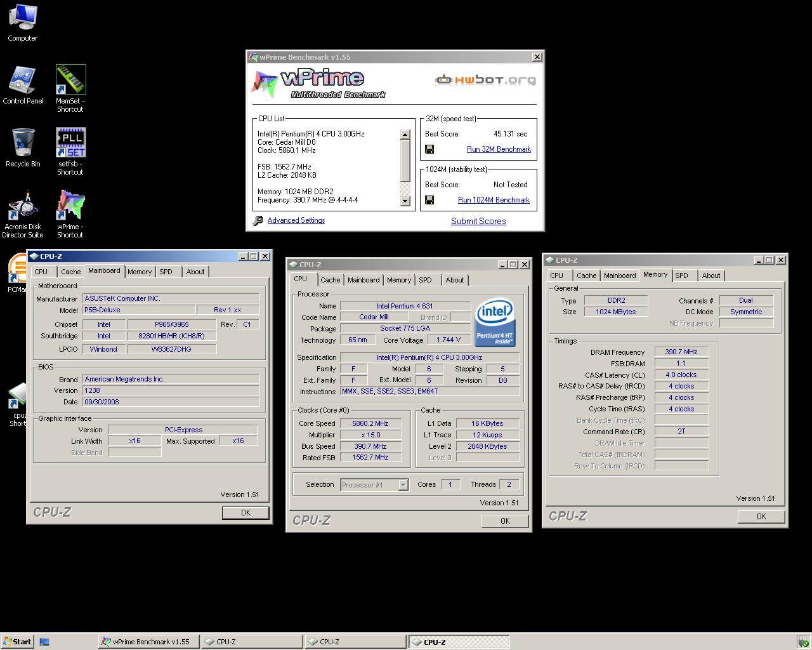Click the Advanced Settings wrench icon

(258, 221)
